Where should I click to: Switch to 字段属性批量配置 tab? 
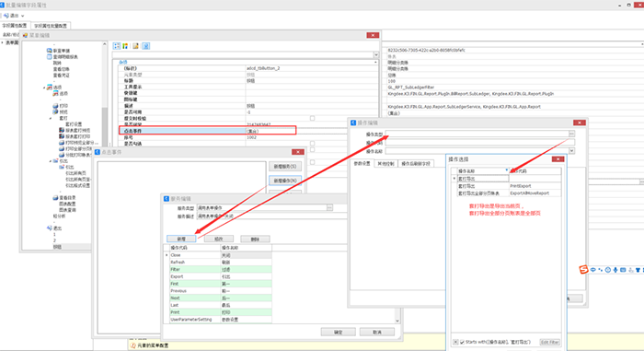pyautogui.click(x=51, y=26)
